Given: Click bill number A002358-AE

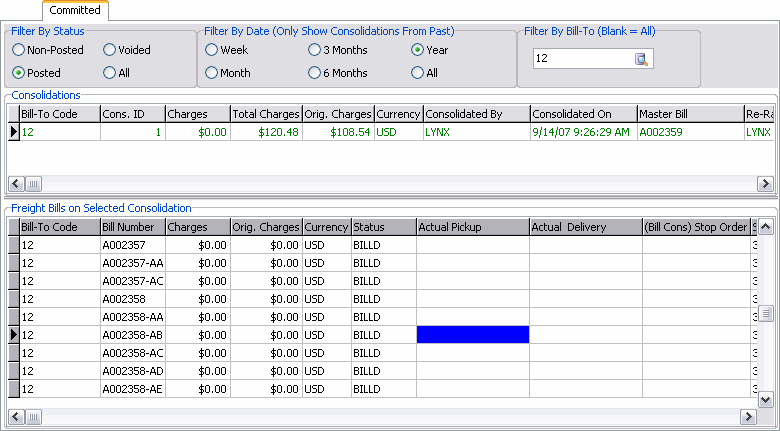Looking at the screenshot, I should [133, 389].
